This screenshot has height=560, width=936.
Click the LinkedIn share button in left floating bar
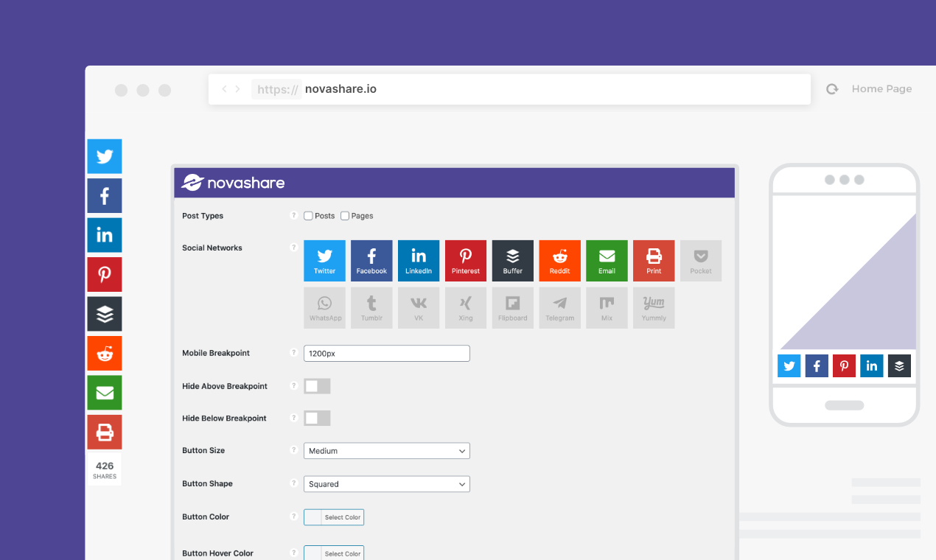pyautogui.click(x=105, y=235)
